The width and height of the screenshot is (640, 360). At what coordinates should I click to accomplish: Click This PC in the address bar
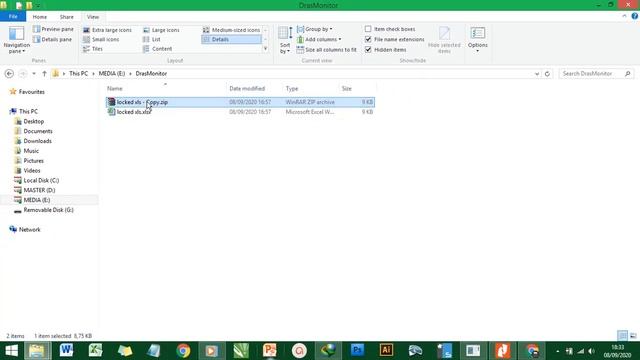[x=78, y=73]
